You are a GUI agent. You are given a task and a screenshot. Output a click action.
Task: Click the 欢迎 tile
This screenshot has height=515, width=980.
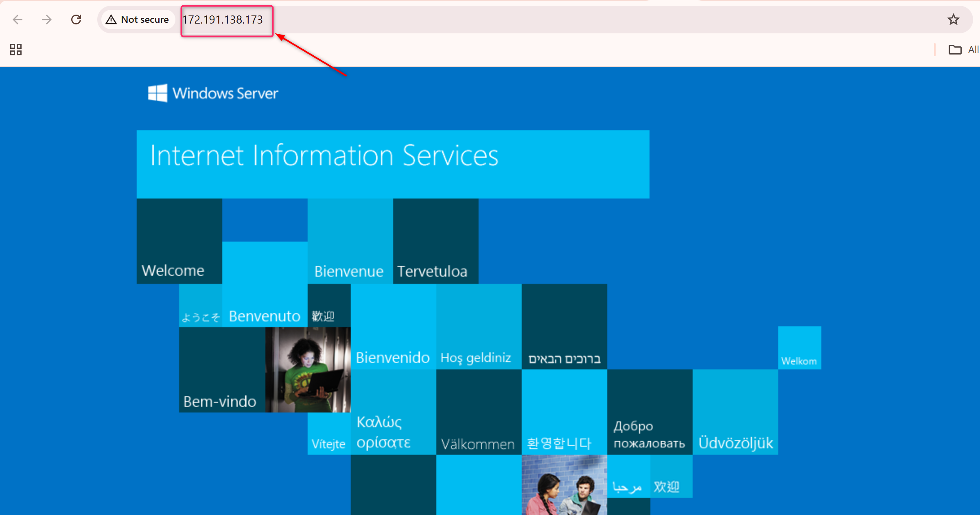pyautogui.click(x=672, y=476)
